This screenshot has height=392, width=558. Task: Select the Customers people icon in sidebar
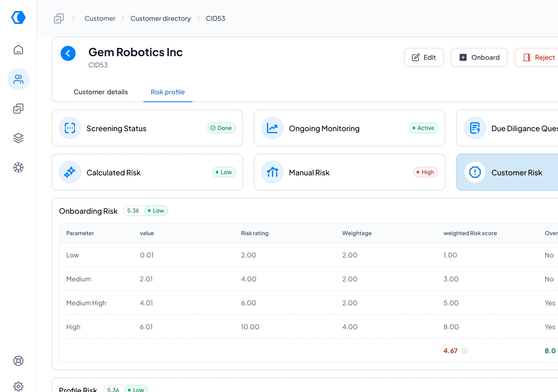point(18,79)
